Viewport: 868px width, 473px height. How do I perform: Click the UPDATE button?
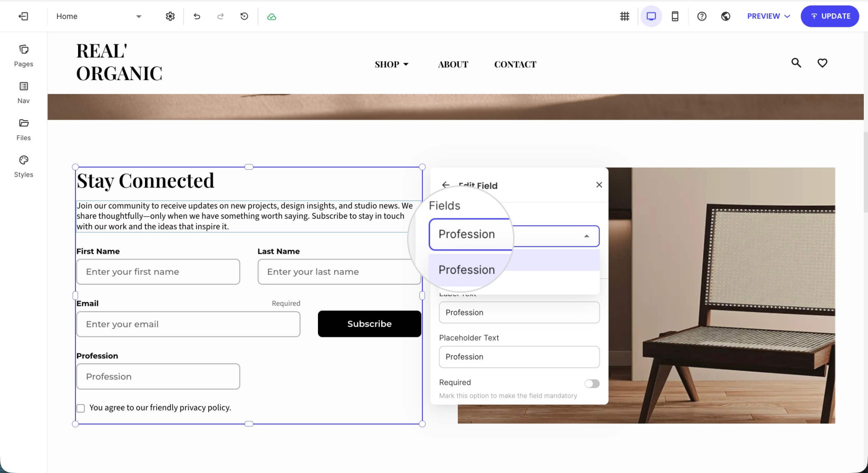pyautogui.click(x=830, y=16)
